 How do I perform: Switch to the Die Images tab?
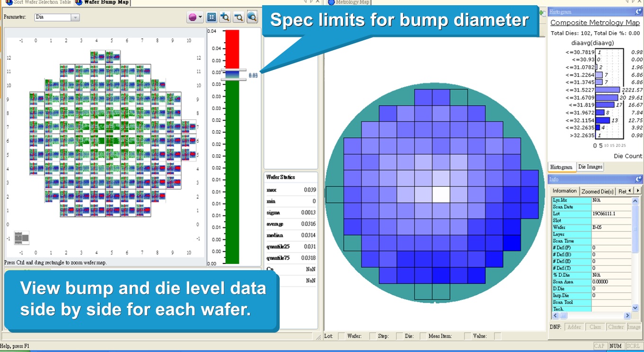coord(590,167)
